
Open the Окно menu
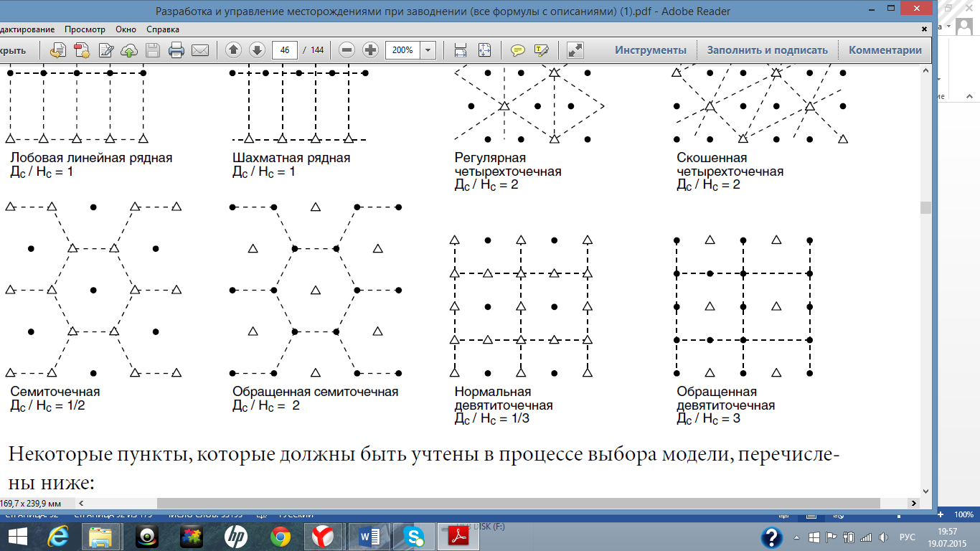click(x=126, y=29)
